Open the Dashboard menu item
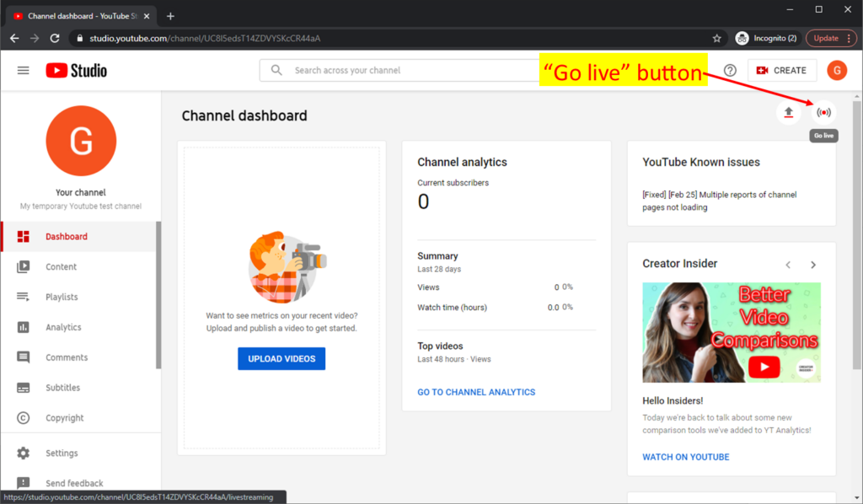Viewport: 863px width, 504px height. 79,237
